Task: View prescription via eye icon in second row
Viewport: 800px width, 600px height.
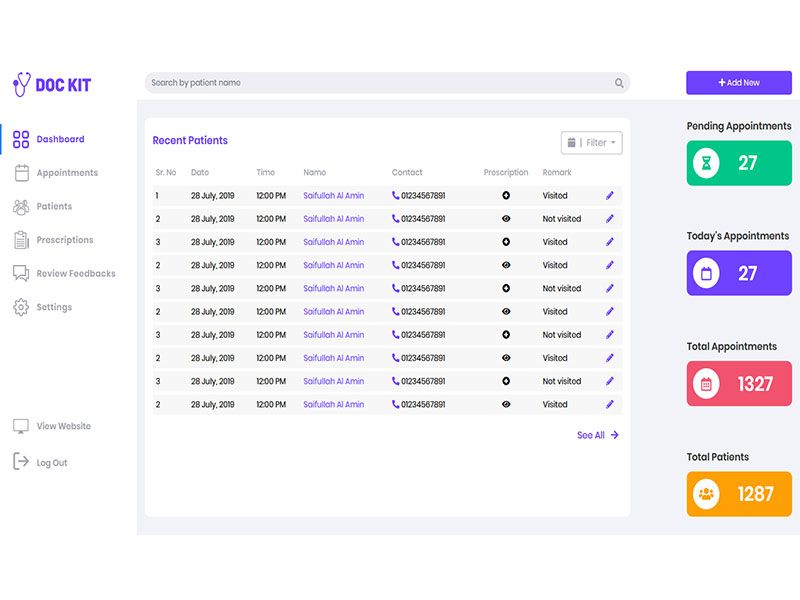Action: click(506, 219)
